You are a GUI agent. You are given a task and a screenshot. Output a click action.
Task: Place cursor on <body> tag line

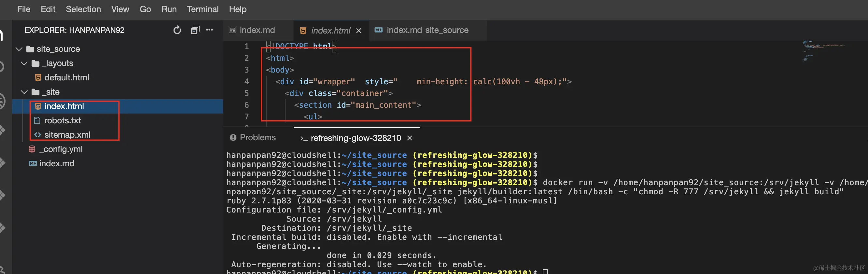click(x=280, y=70)
